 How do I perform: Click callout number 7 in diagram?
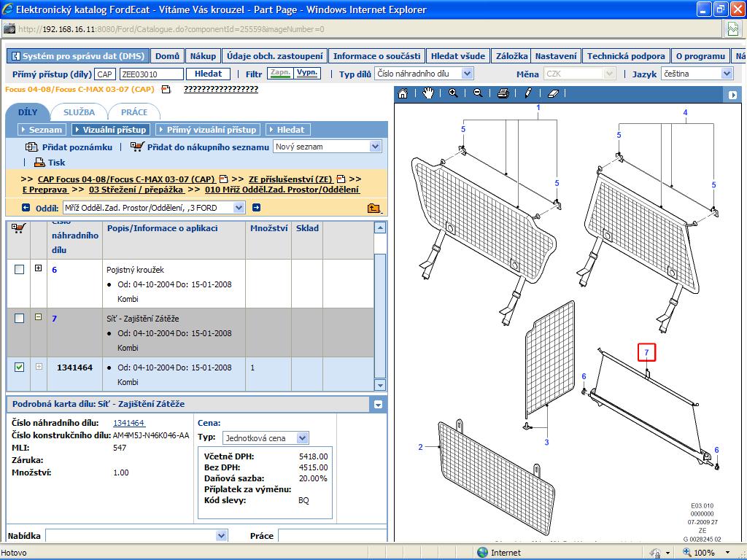(646, 353)
